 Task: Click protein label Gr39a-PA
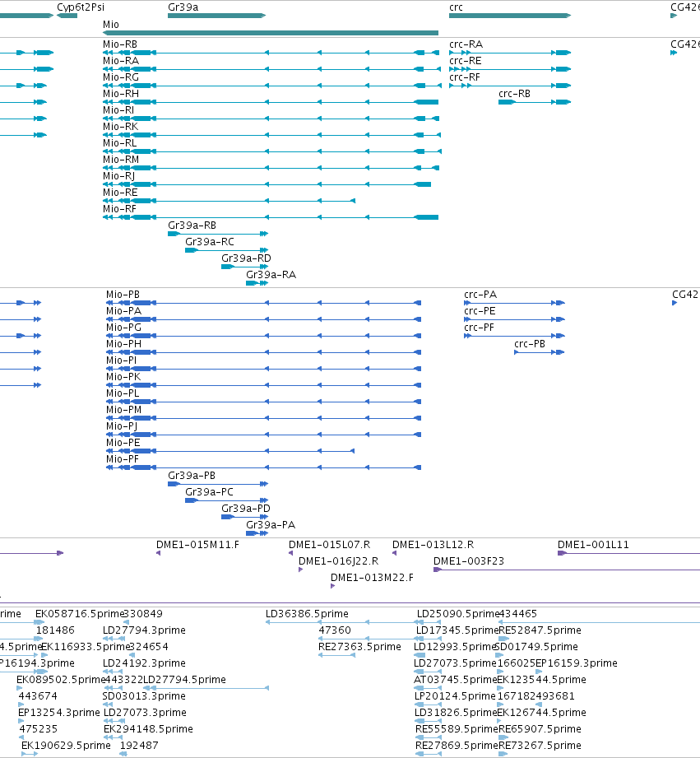[x=271, y=524]
